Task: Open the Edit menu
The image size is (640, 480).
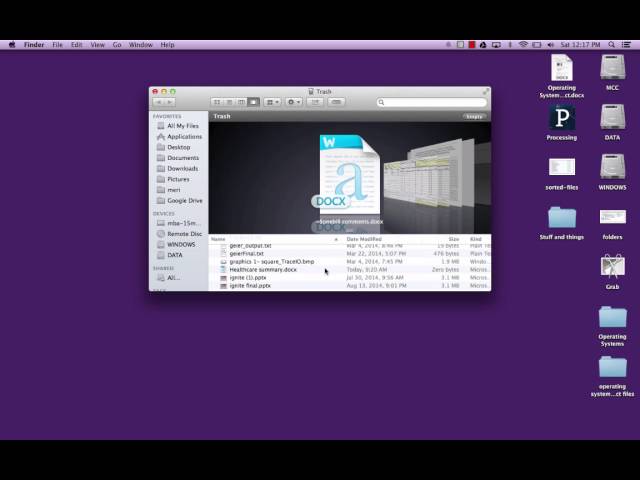Action: [x=77, y=45]
